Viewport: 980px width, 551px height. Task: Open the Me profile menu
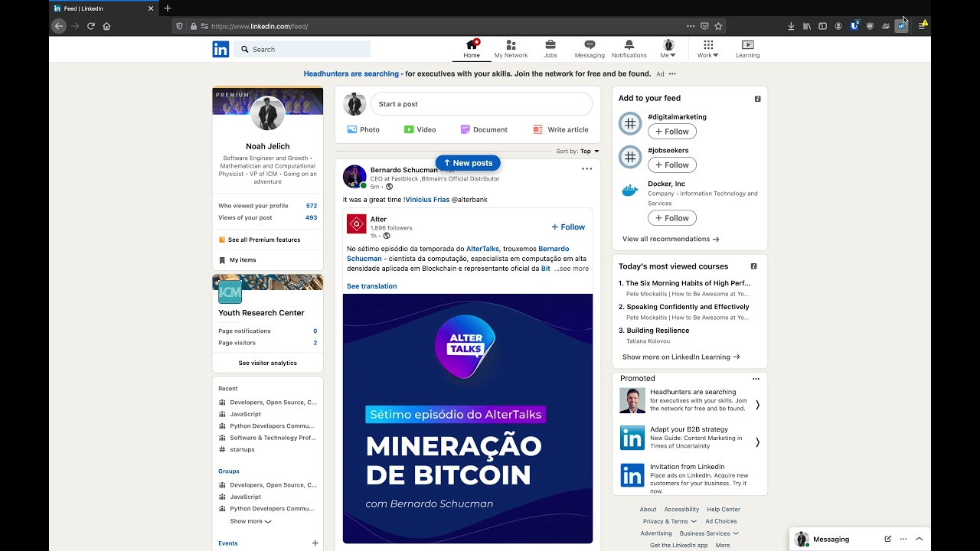pos(667,46)
